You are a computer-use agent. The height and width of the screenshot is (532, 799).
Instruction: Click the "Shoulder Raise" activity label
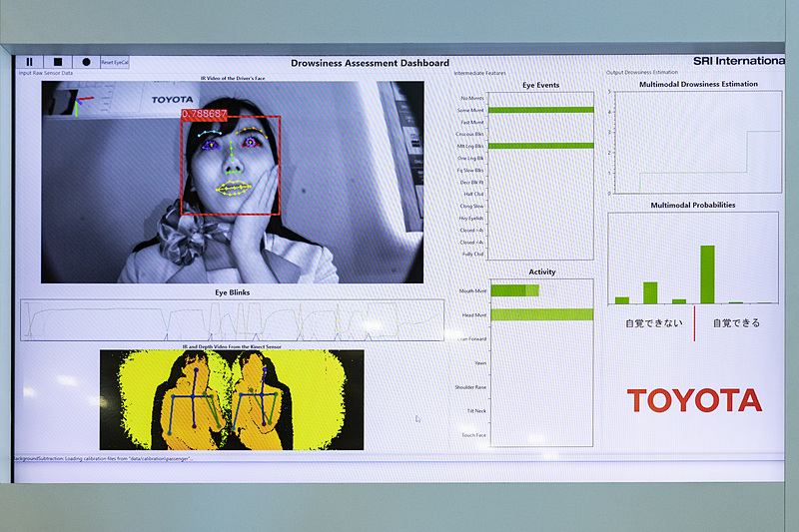coord(470,387)
